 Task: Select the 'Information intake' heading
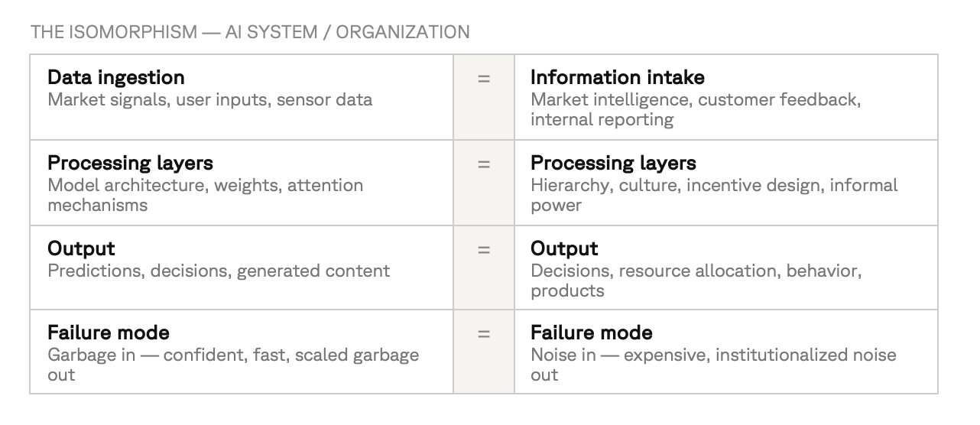[618, 77]
